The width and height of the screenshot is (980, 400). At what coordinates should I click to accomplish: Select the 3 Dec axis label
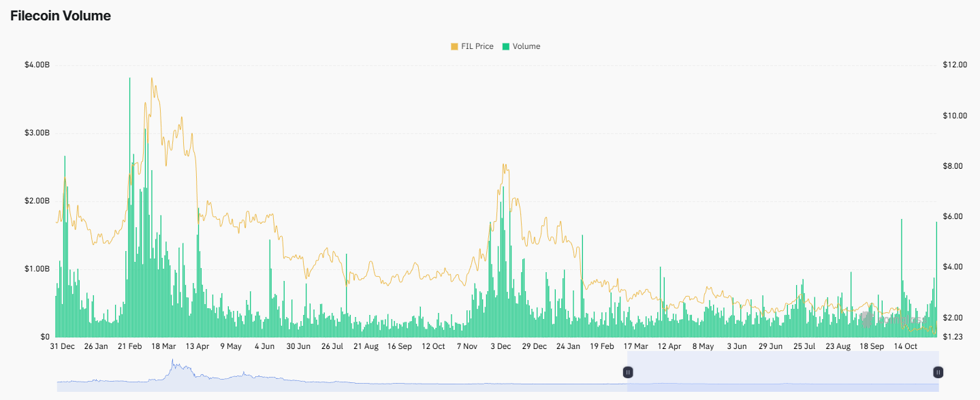click(502, 346)
